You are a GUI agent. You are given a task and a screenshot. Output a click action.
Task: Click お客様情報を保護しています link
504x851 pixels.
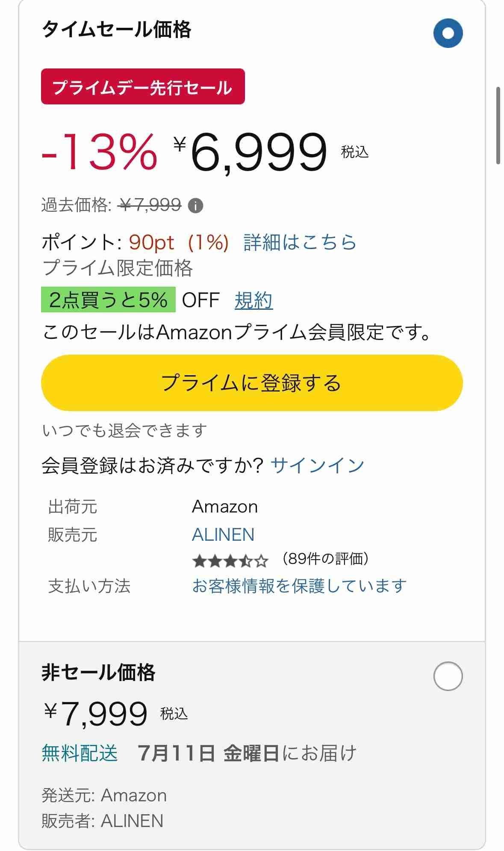coord(299,586)
